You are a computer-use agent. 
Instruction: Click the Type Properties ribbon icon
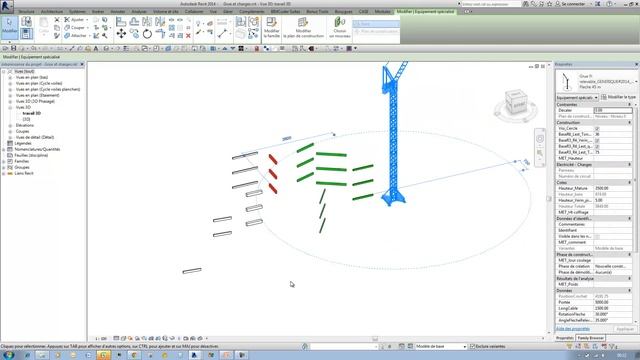click(x=27, y=21)
